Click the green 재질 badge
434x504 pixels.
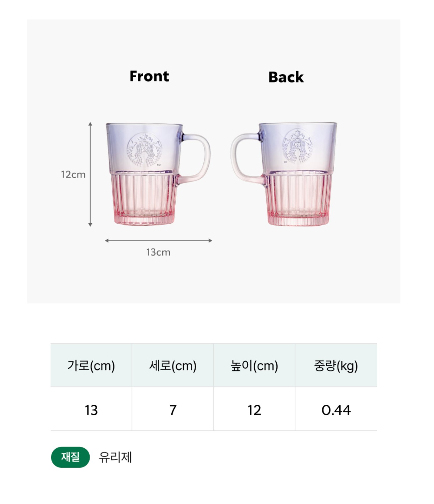[71, 457]
